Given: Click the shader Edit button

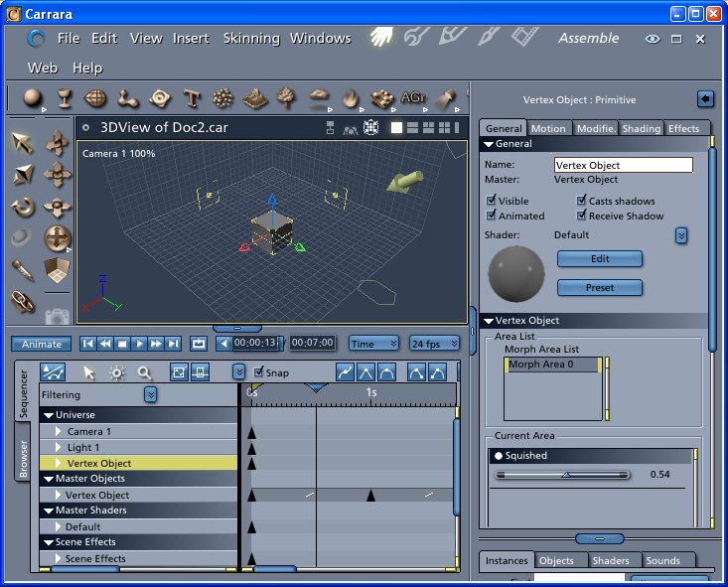Looking at the screenshot, I should coord(600,259).
